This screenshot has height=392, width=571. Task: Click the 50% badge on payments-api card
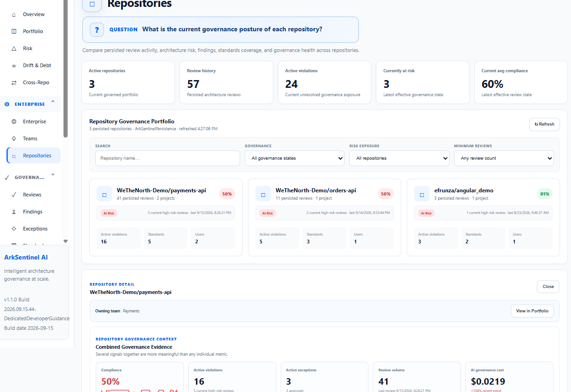(227, 194)
